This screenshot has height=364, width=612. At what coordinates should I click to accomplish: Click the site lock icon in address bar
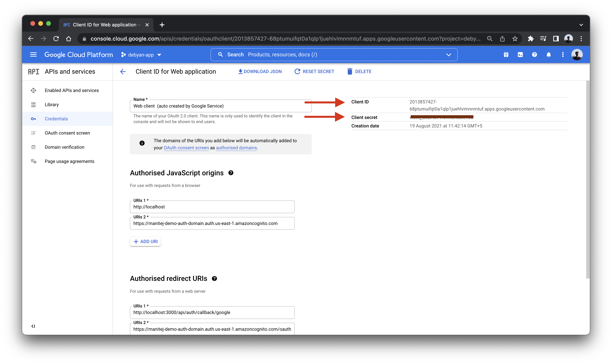[84, 39]
